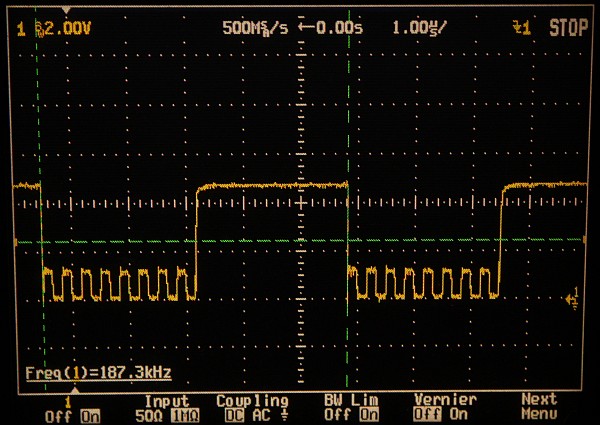Image resolution: width=600 pixels, height=425 pixels.
Task: Click the trigger level marker on left edge
Action: (15, 241)
